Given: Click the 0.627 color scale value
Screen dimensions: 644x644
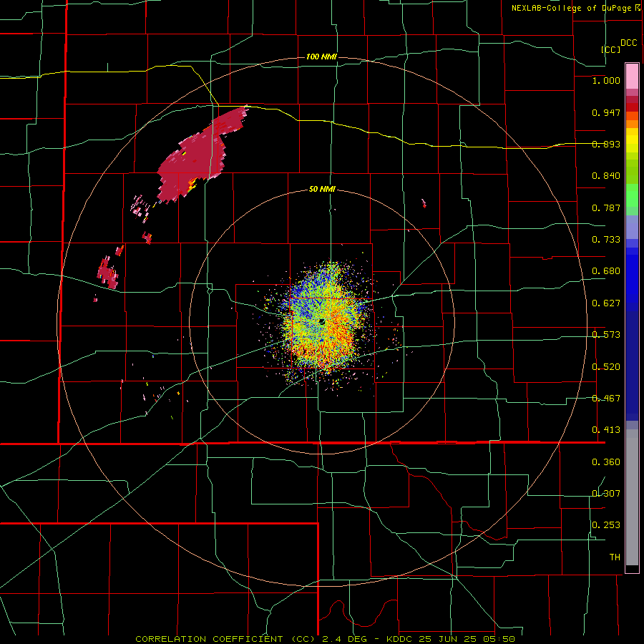Looking at the screenshot, I should pyautogui.click(x=606, y=303).
